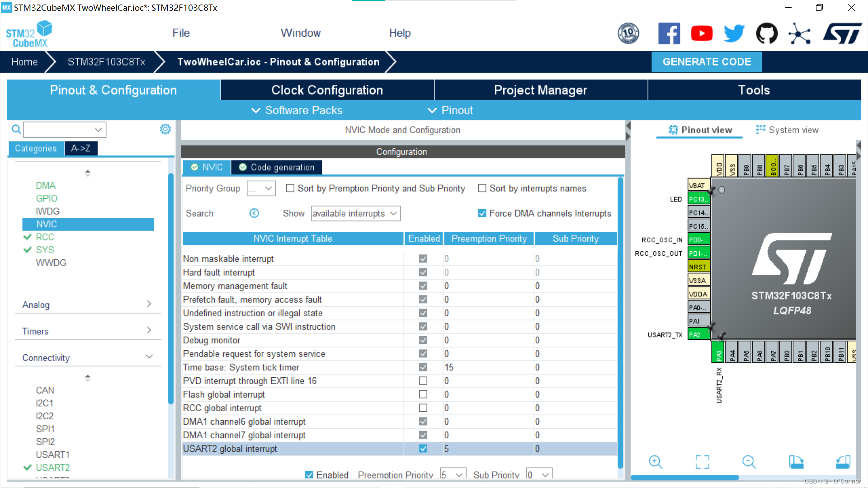Open the Code generation tab
The image size is (868, 488).
click(277, 167)
